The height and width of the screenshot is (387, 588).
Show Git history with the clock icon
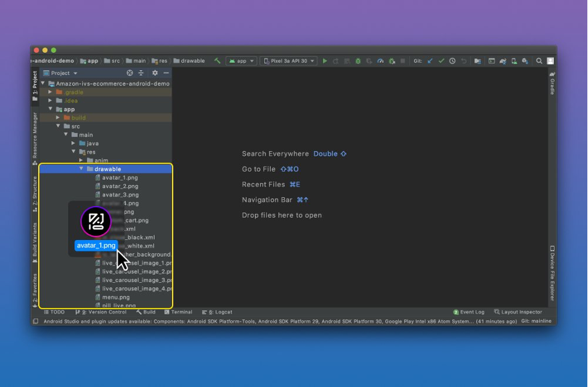(452, 61)
